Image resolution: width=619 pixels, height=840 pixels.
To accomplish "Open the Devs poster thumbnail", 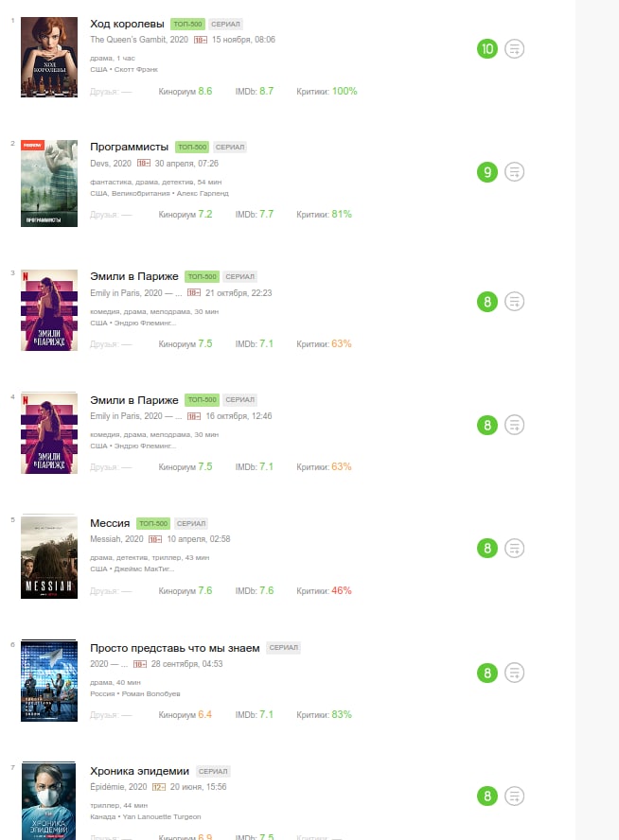I will click(x=49, y=184).
